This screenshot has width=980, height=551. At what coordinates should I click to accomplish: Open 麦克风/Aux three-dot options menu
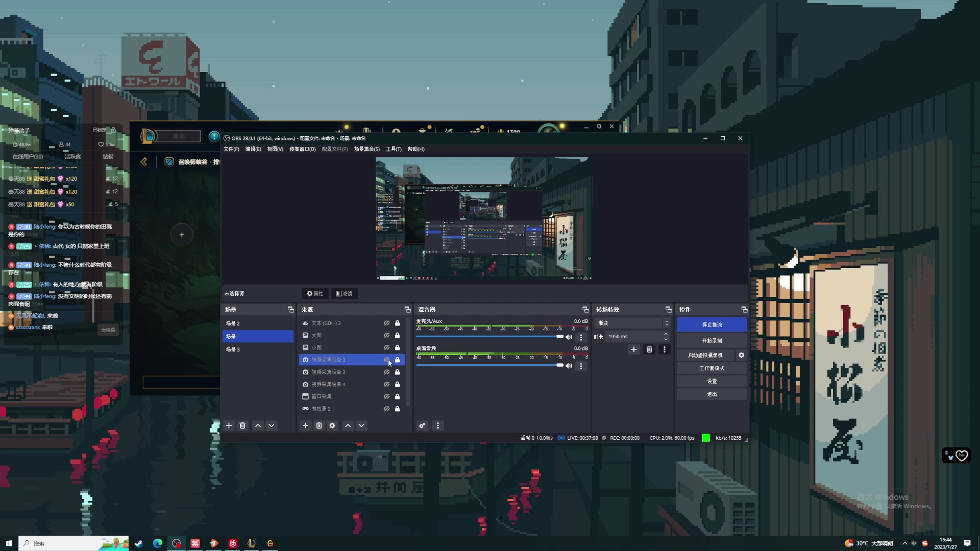click(x=581, y=337)
